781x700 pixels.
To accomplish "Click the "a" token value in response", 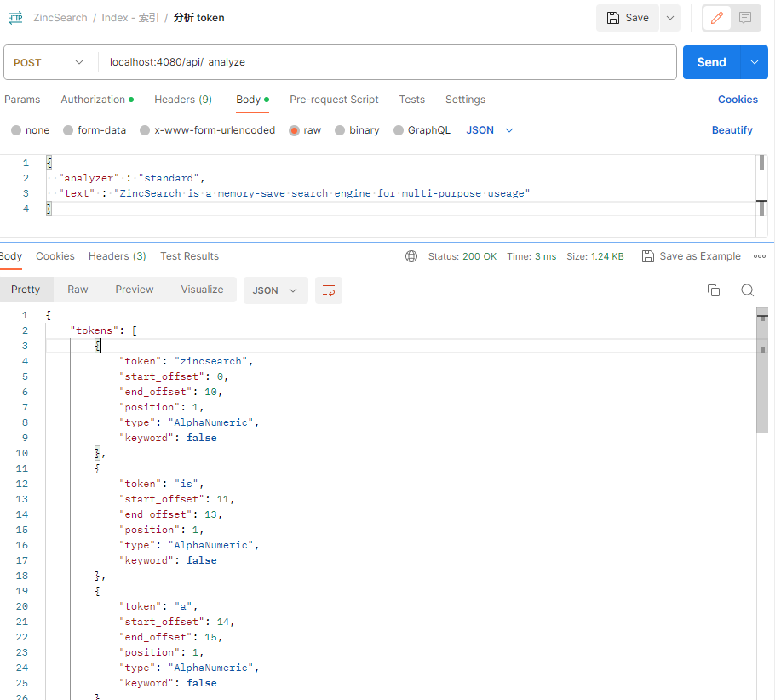I will point(183,606).
